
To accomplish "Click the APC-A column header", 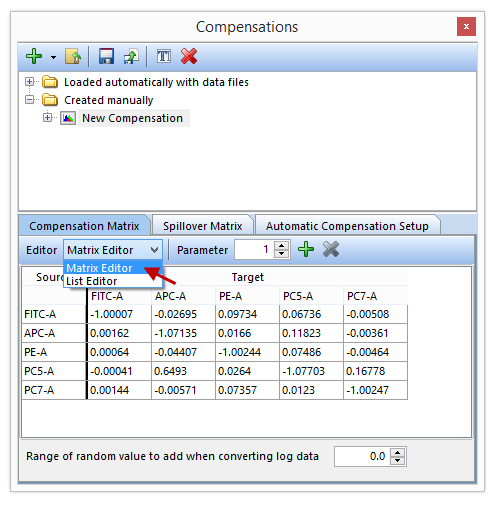I will pos(183,296).
